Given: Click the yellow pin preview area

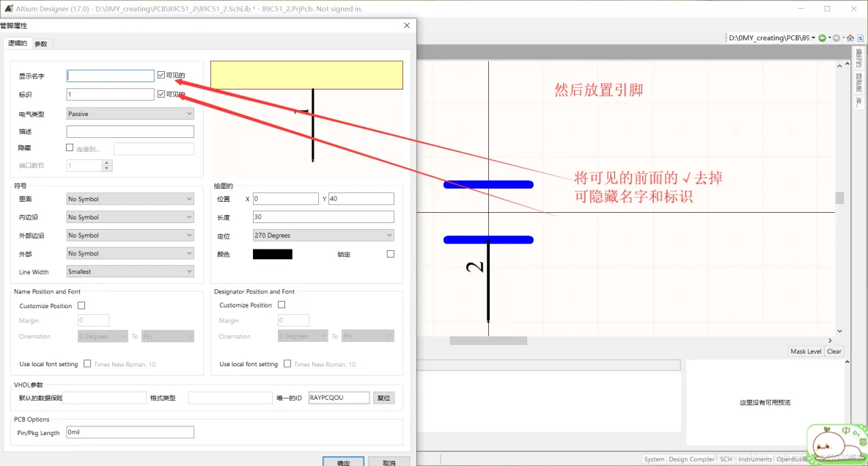Looking at the screenshot, I should pyautogui.click(x=306, y=75).
